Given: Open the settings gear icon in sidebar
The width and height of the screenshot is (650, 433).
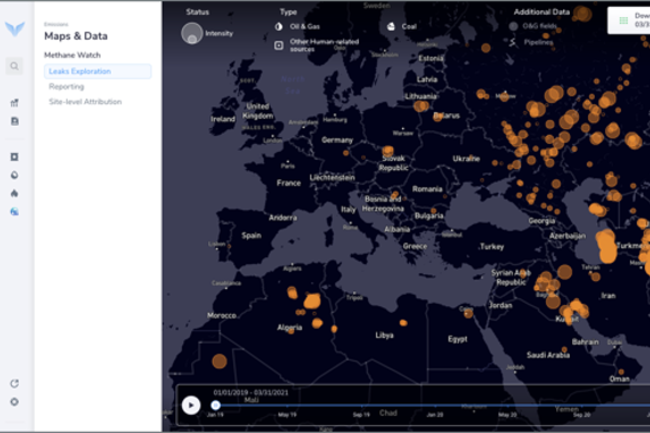Looking at the screenshot, I should click(15, 402).
